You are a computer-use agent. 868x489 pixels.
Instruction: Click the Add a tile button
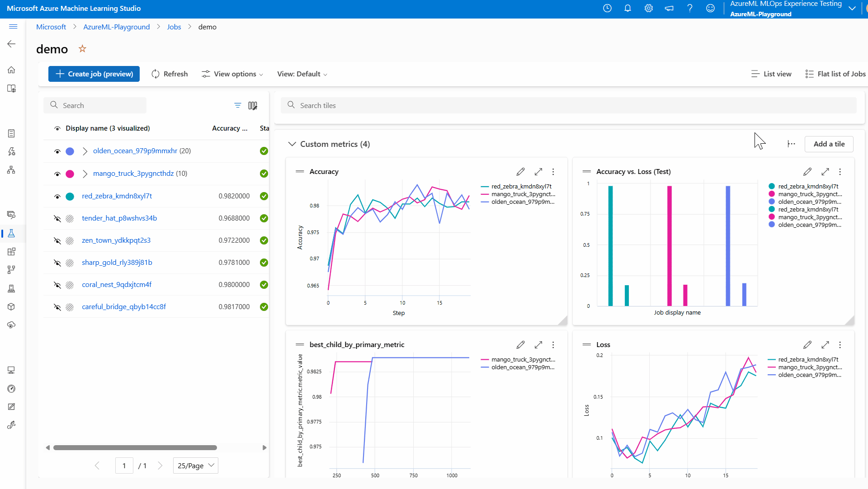(x=829, y=144)
